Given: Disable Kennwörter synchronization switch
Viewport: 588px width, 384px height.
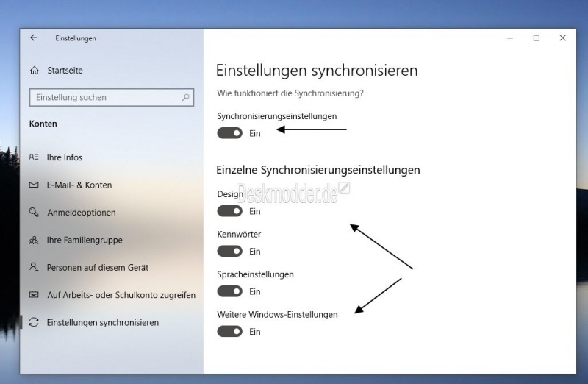Looking at the screenshot, I should (230, 251).
